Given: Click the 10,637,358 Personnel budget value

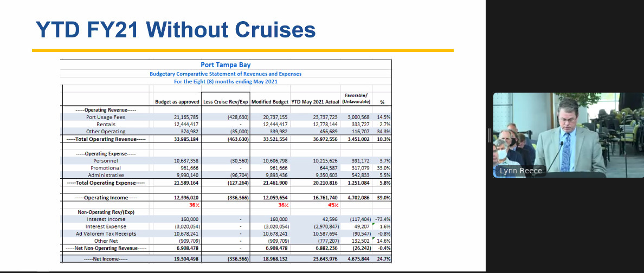Looking at the screenshot, I should point(187,161).
